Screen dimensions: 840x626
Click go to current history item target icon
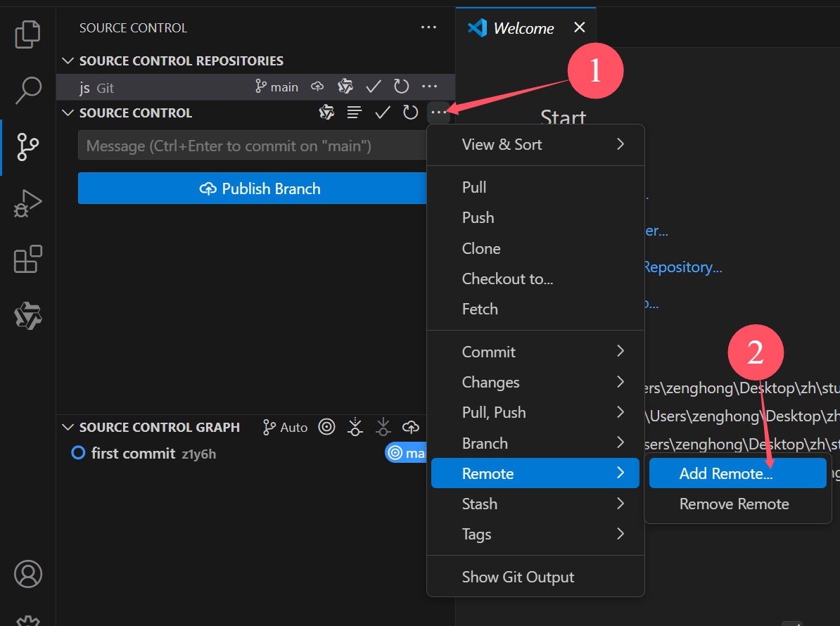coord(327,427)
